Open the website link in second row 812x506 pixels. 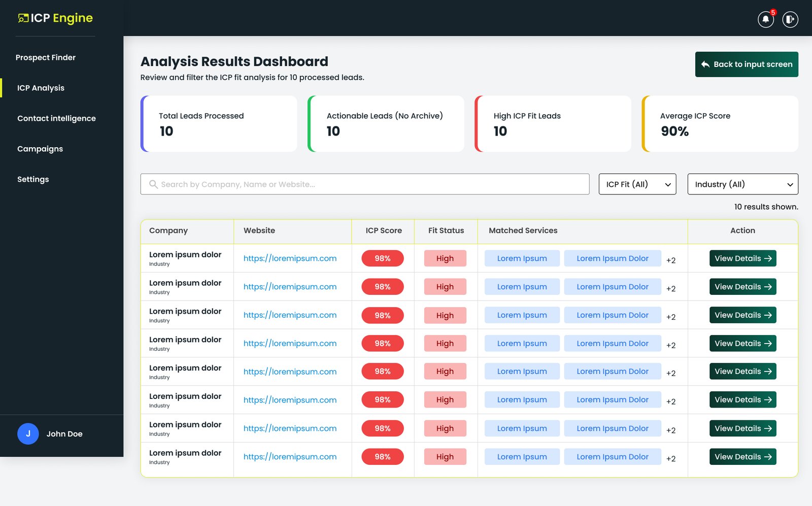pos(290,287)
